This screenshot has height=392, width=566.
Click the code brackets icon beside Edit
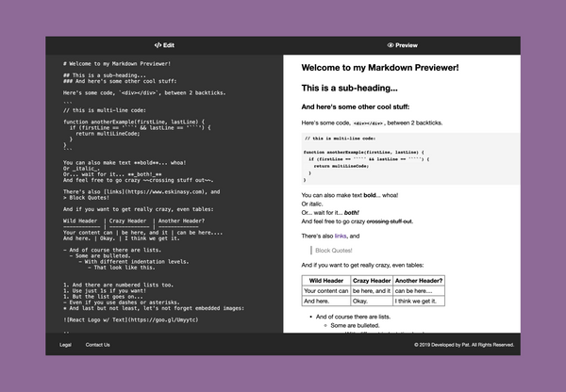tap(158, 45)
